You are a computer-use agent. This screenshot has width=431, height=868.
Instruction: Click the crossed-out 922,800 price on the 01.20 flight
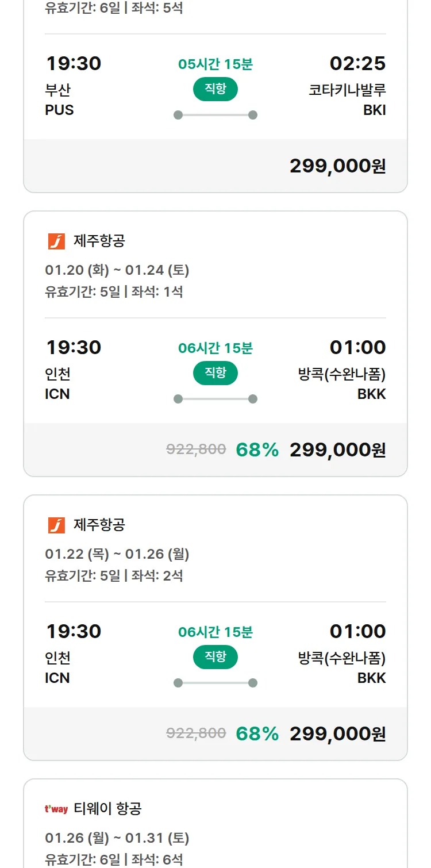coord(196,450)
